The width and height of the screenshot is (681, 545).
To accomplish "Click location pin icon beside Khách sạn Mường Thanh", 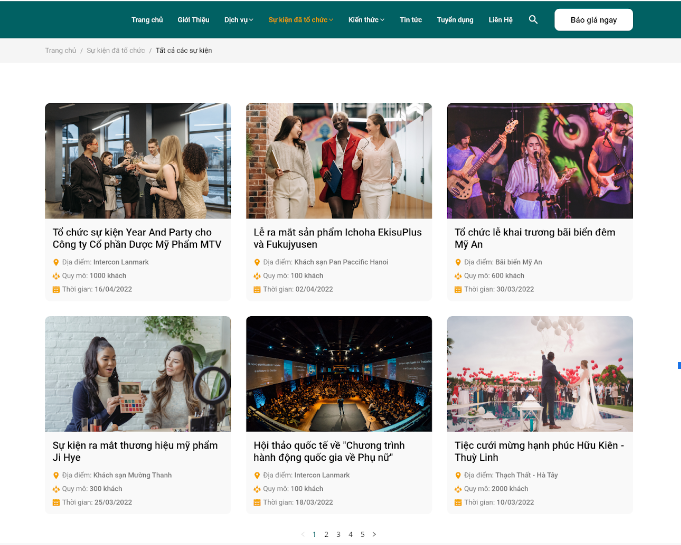I will [56, 475].
